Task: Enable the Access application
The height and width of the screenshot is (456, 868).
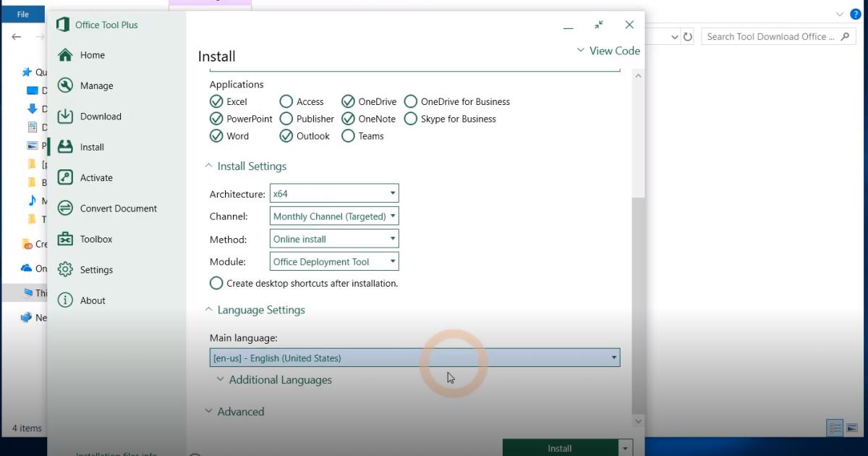Action: pos(286,101)
